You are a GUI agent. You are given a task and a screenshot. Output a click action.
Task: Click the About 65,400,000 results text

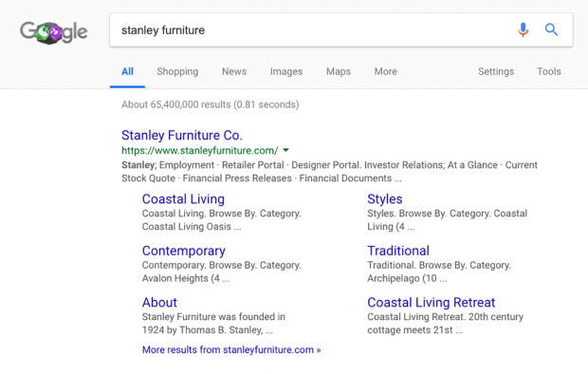pos(210,104)
